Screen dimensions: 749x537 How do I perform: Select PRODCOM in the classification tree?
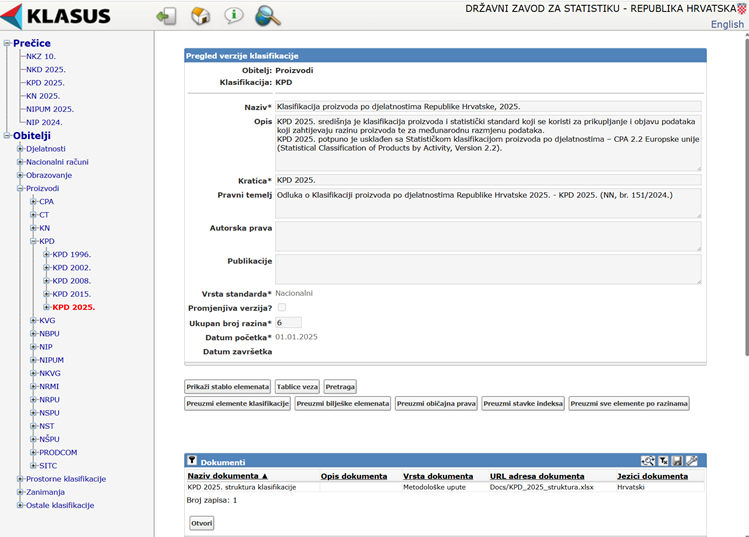tap(58, 452)
